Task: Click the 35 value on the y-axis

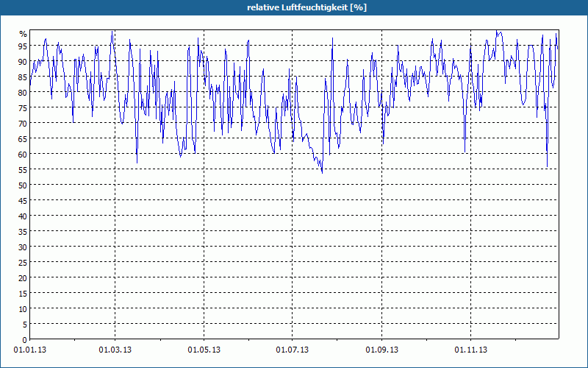Action: click(23, 232)
